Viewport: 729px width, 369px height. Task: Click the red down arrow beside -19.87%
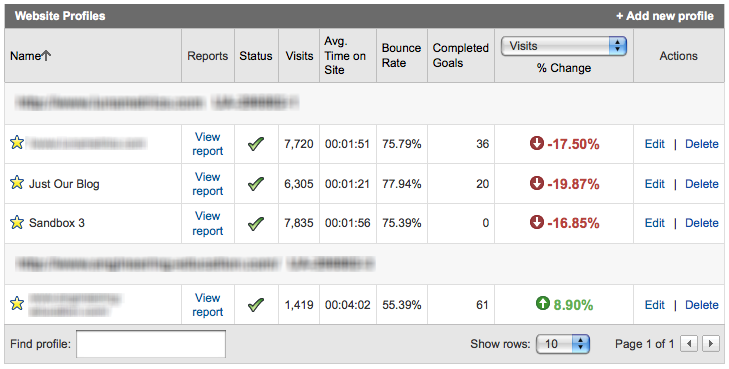tap(537, 184)
